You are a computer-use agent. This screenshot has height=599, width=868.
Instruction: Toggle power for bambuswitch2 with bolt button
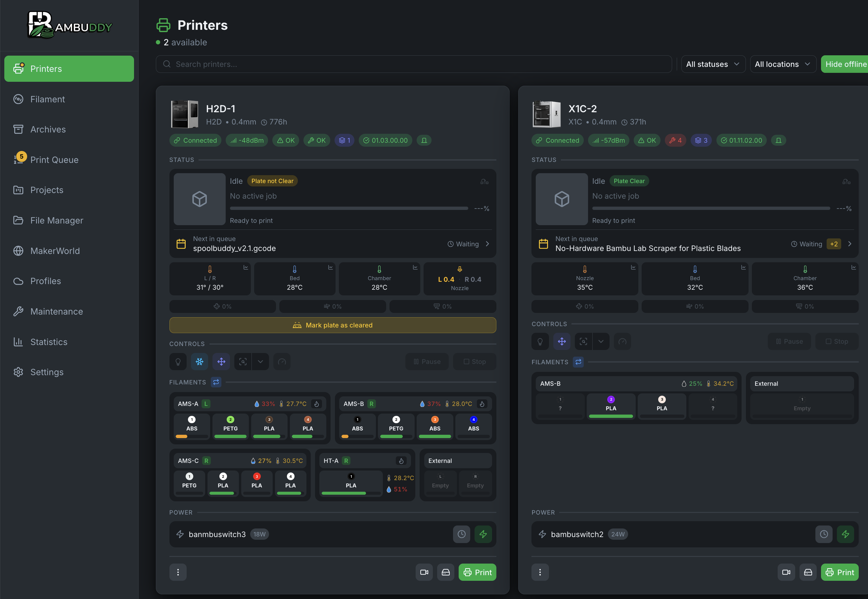[x=845, y=534]
